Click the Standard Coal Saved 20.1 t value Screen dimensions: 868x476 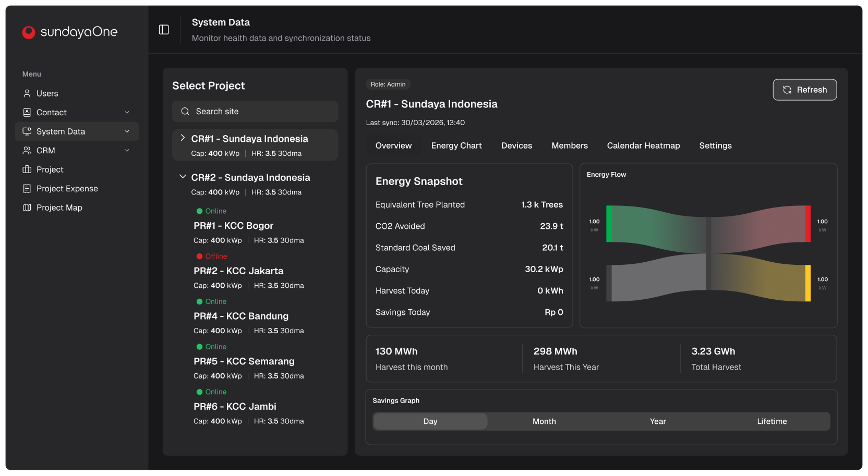tap(552, 248)
